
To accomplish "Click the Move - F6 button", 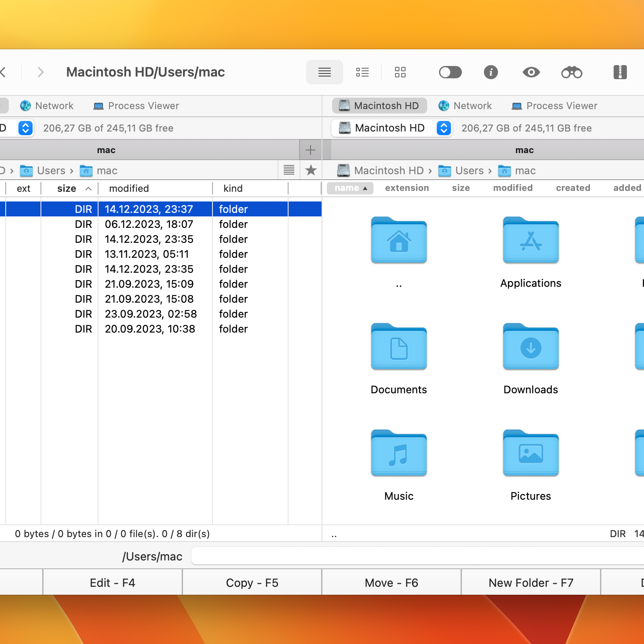I will (392, 582).
